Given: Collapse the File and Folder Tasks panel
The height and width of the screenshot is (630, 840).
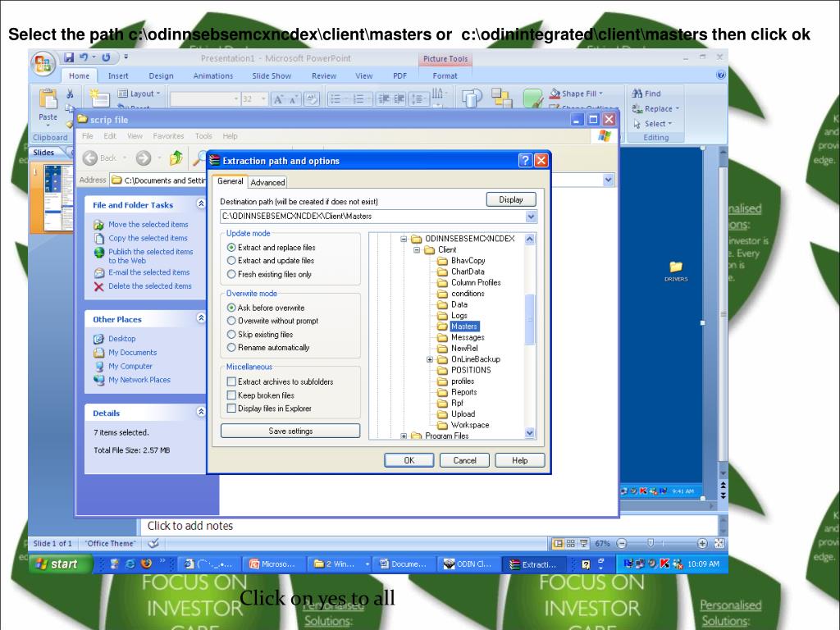Looking at the screenshot, I should (201, 203).
